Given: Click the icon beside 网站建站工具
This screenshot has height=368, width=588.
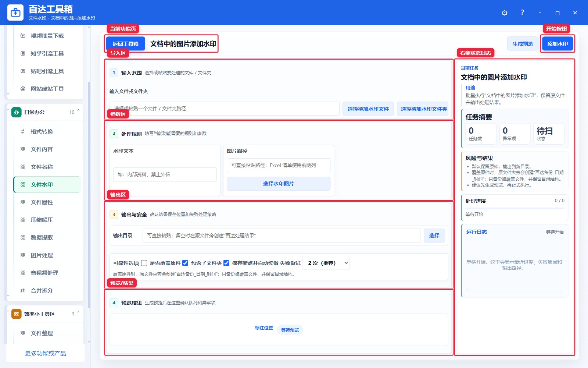Looking at the screenshot, I should (23, 89).
